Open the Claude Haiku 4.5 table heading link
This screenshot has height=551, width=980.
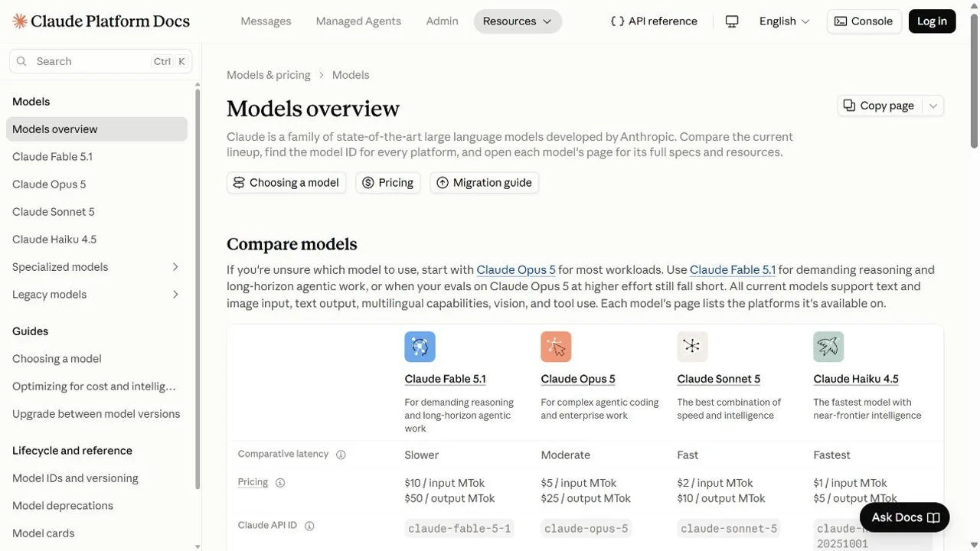(x=856, y=379)
